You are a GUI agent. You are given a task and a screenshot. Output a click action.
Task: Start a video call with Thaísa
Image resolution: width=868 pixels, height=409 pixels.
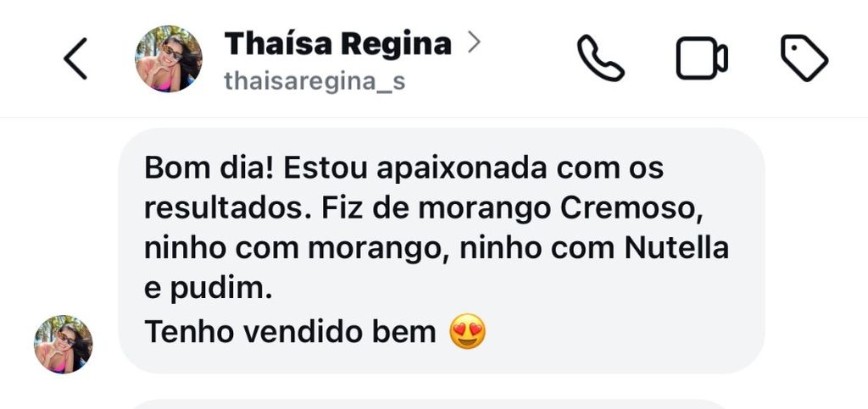(702, 58)
